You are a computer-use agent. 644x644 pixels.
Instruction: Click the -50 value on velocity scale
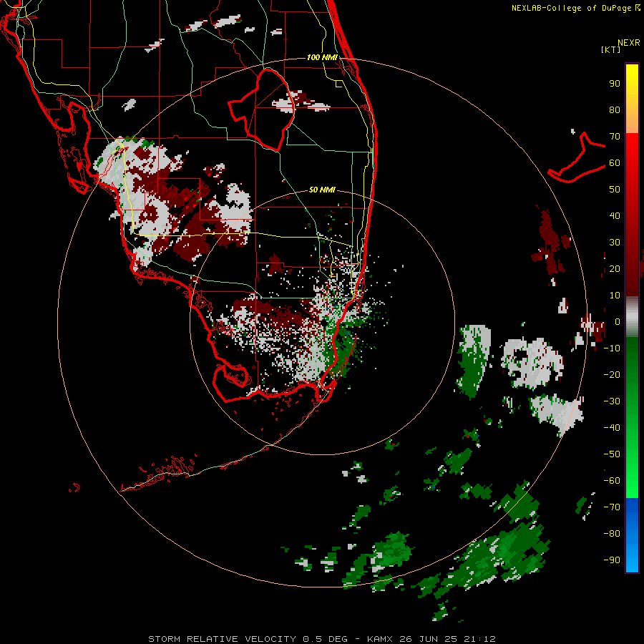(x=612, y=454)
